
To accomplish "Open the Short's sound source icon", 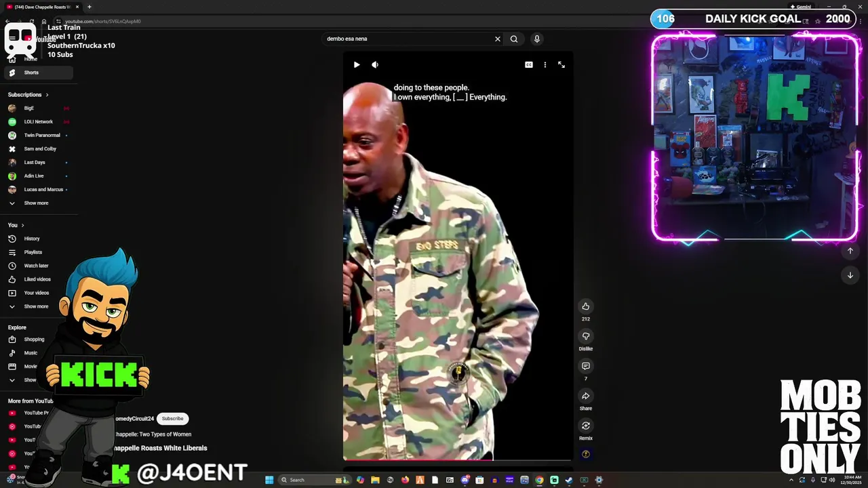I will [586, 454].
